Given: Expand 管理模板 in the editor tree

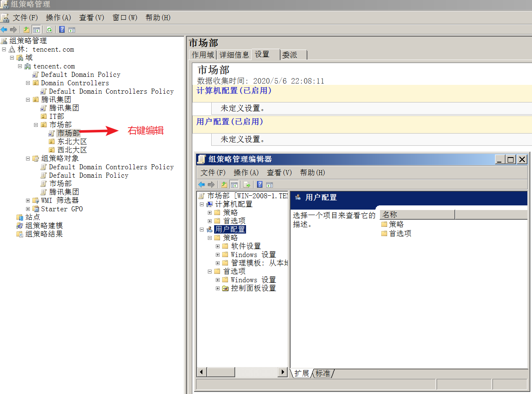Looking at the screenshot, I should pos(218,263).
